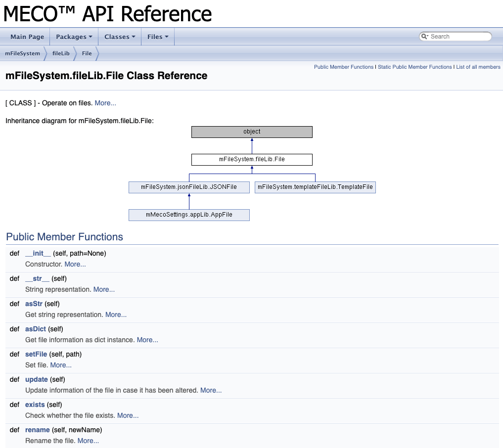Open mFileSystem.templateFileLib.TemplateFile diagram node
Image resolution: width=503 pixels, height=448 pixels.
click(x=315, y=187)
